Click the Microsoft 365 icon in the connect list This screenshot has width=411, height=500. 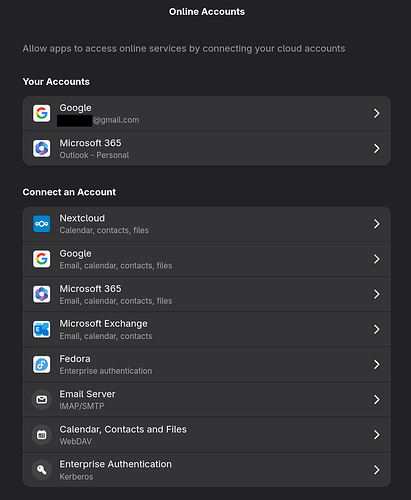click(x=42, y=294)
